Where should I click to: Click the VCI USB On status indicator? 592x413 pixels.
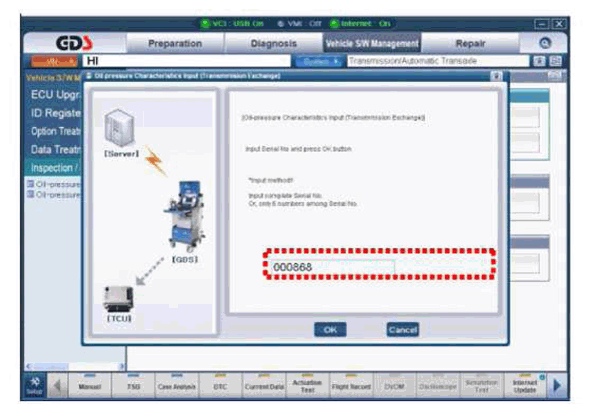tap(232, 23)
